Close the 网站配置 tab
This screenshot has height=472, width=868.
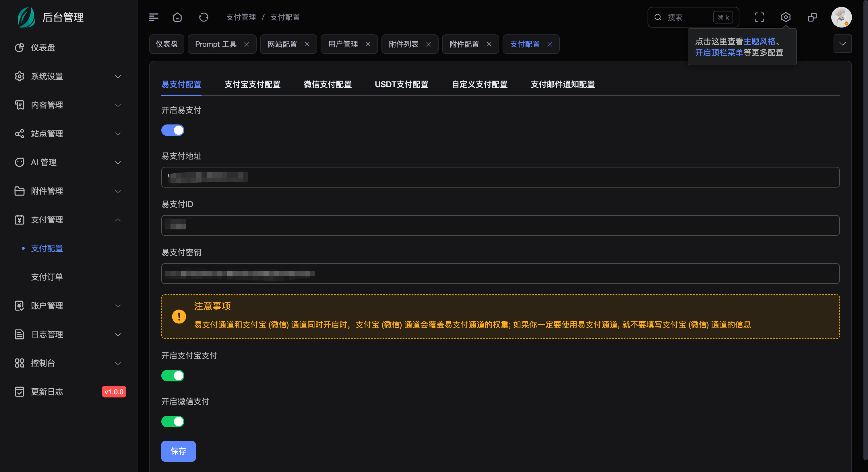pyautogui.click(x=307, y=44)
